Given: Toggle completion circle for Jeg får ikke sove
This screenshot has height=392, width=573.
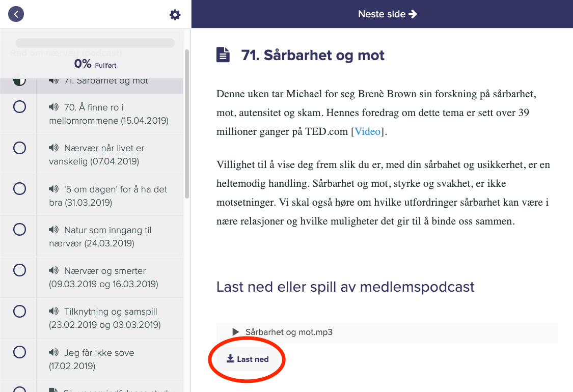Looking at the screenshot, I should tap(19, 352).
